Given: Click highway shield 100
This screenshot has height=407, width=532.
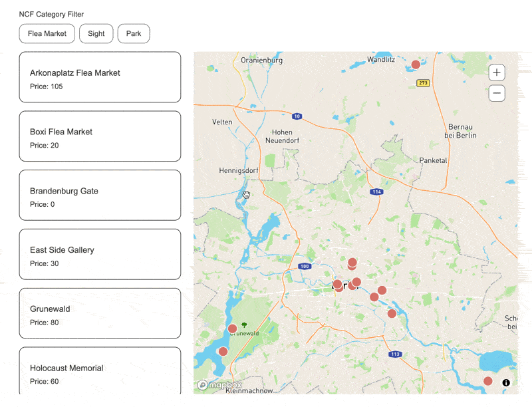Looking at the screenshot, I should pyautogui.click(x=305, y=266).
